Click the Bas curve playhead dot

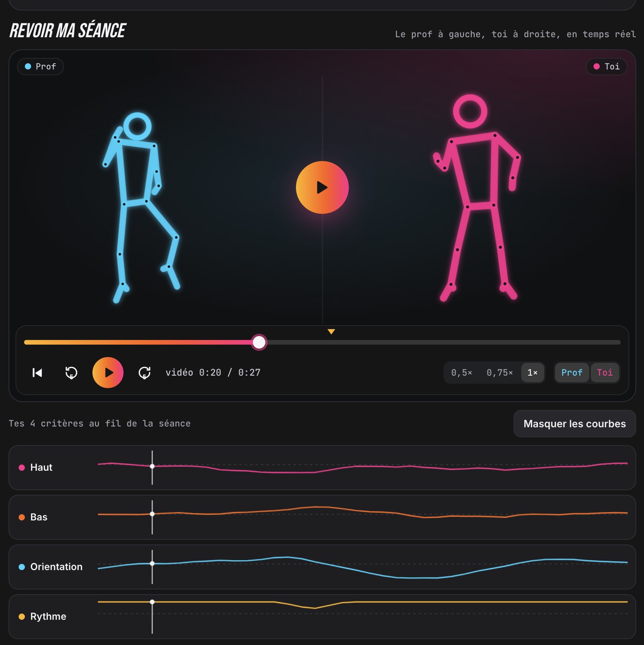pos(152,514)
